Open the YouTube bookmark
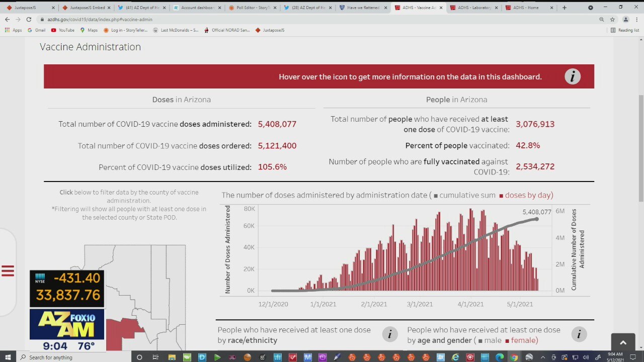This screenshot has height=362, width=644. point(62,30)
